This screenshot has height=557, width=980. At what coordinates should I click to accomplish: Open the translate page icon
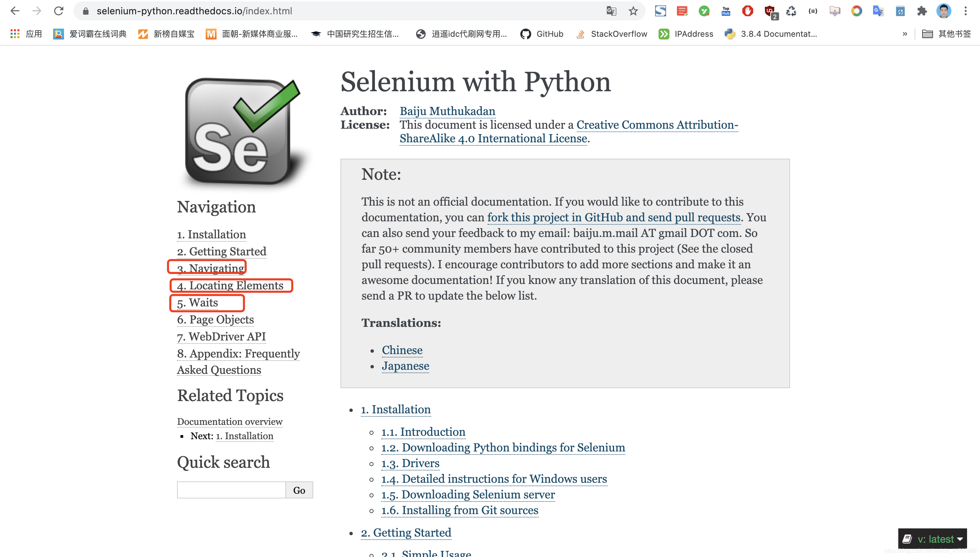pyautogui.click(x=611, y=11)
